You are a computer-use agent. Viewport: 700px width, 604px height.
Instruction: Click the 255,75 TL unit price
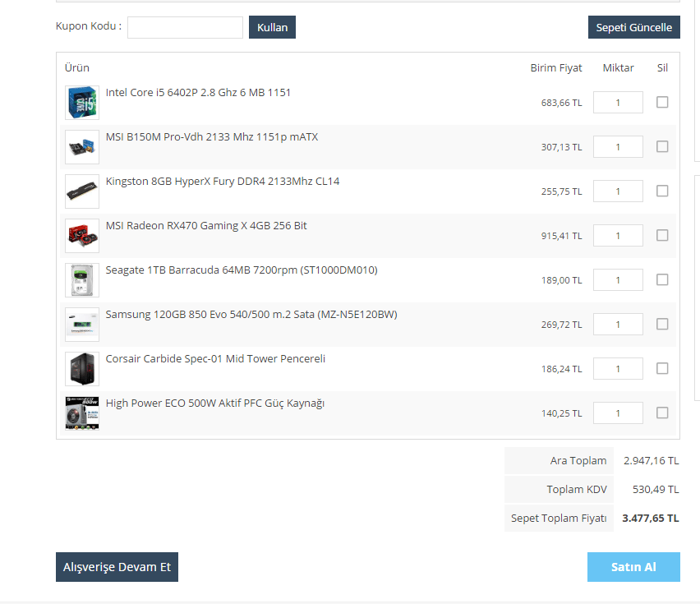click(562, 191)
